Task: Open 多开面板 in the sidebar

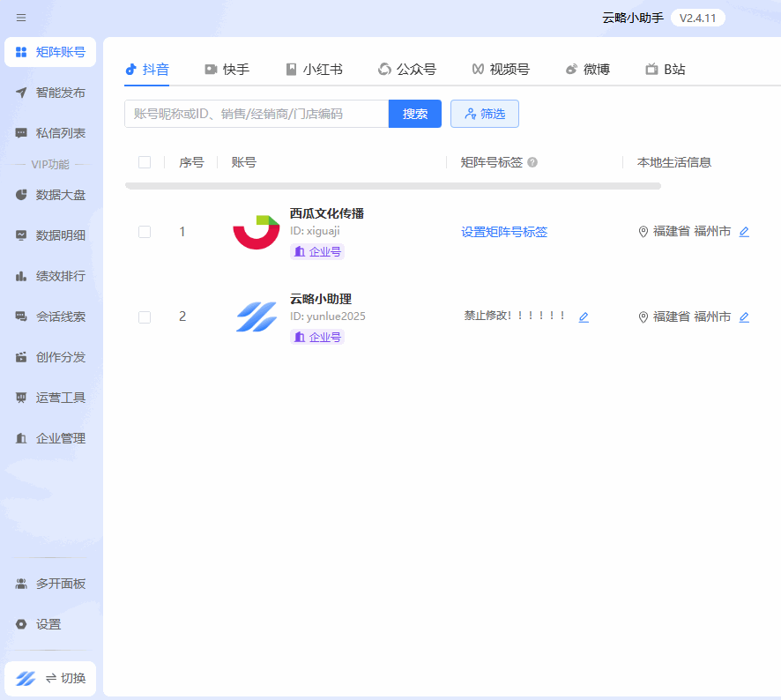Action: (50, 584)
